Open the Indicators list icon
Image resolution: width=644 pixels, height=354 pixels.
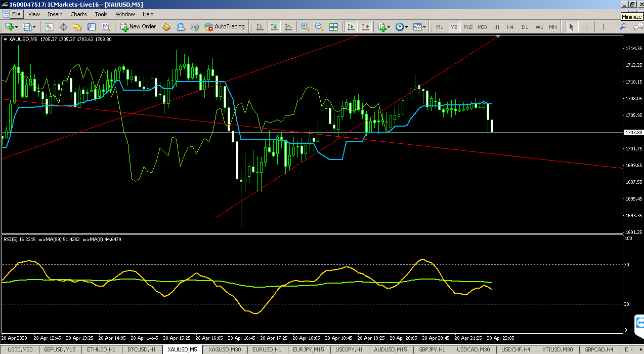coord(382,27)
